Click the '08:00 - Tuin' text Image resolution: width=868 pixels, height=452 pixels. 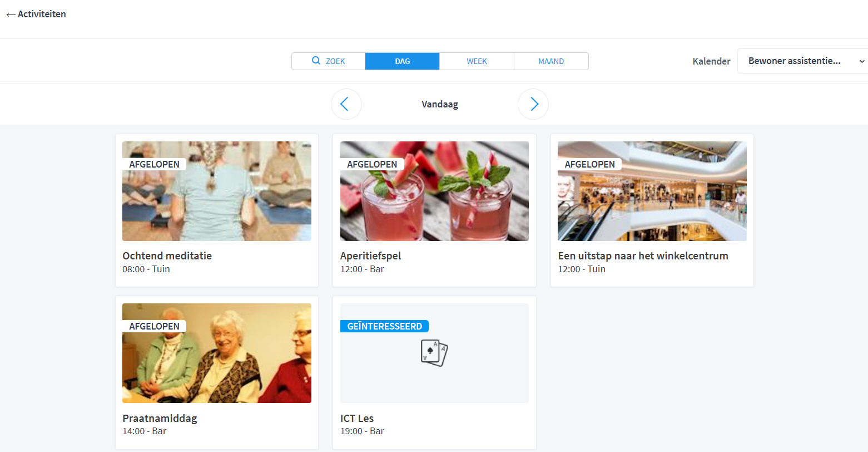click(x=146, y=269)
